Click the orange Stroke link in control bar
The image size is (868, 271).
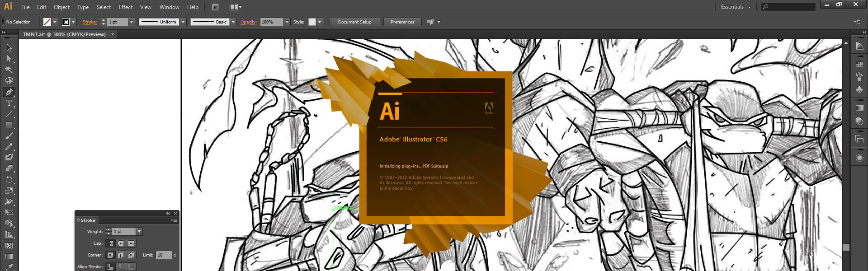click(x=90, y=22)
